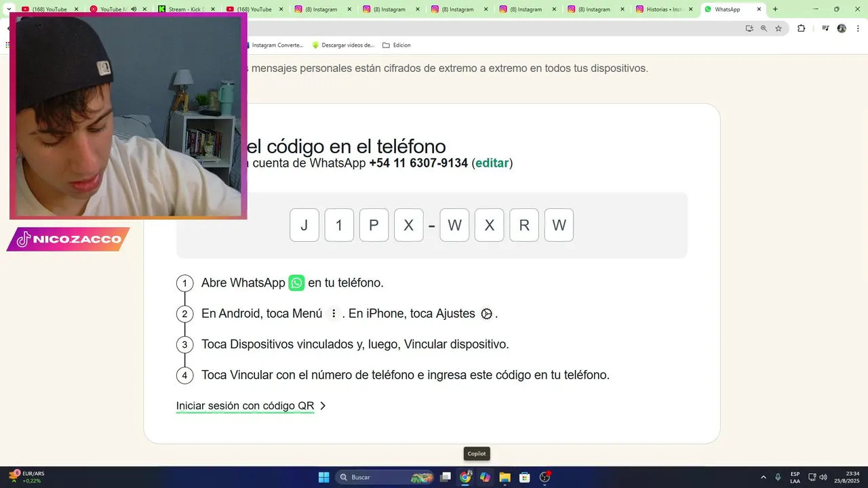This screenshot has height=488, width=868.
Task: Click the Chrome icon in the taskbar
Action: pyautogui.click(x=465, y=477)
